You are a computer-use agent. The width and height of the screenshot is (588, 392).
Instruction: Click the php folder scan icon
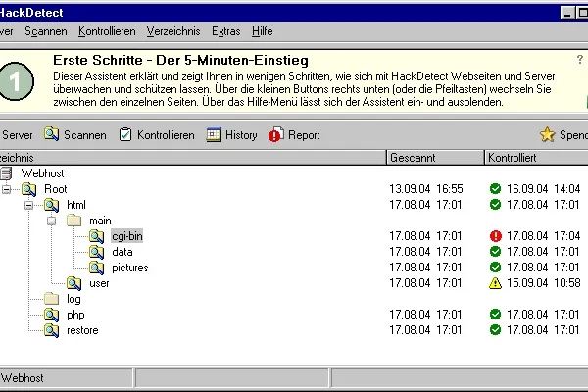[51, 315]
